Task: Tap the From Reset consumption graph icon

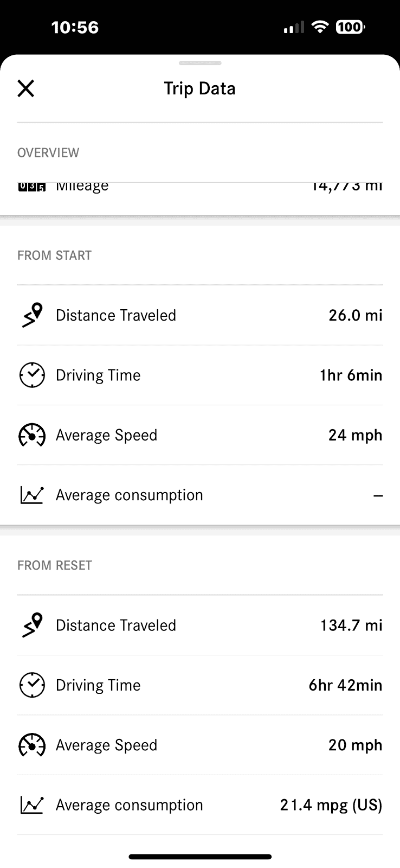Action: point(32,805)
